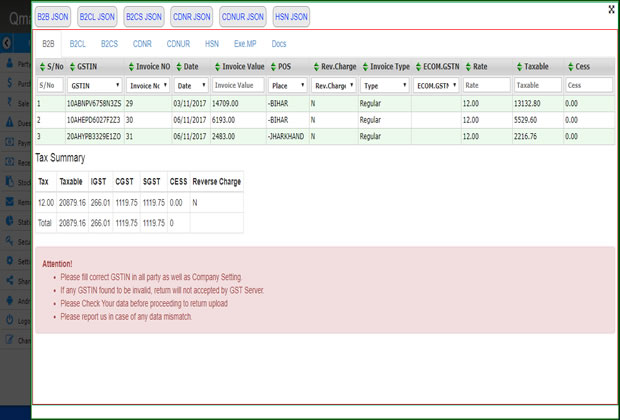Viewport: 620px width, 420px height.
Task: Sort by ECOM.GSTN column arrows
Action: 418,67
